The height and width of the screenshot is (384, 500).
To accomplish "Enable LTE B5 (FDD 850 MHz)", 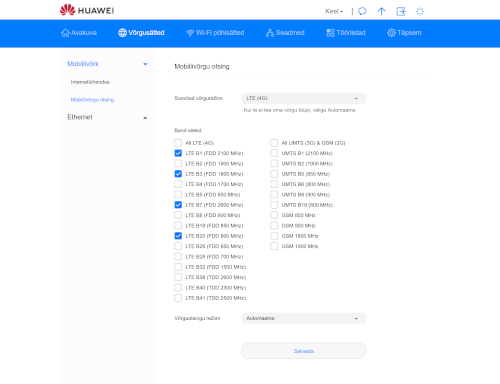I will click(178, 195).
